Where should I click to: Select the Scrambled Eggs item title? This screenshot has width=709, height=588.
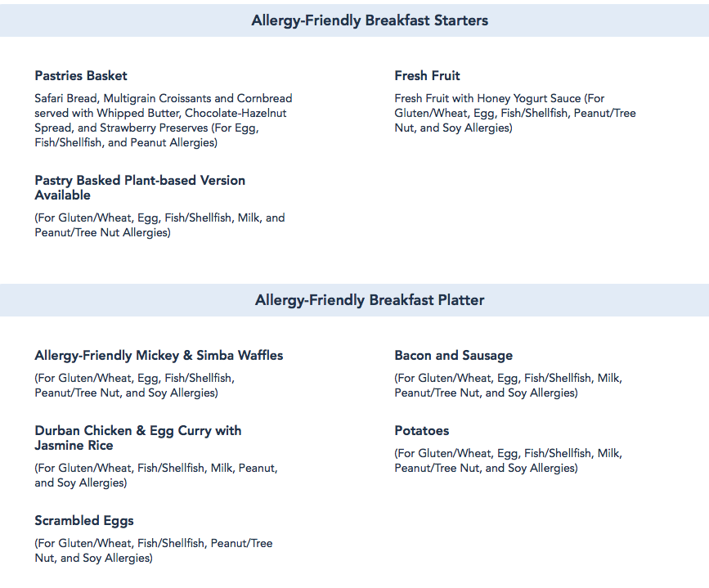(84, 521)
